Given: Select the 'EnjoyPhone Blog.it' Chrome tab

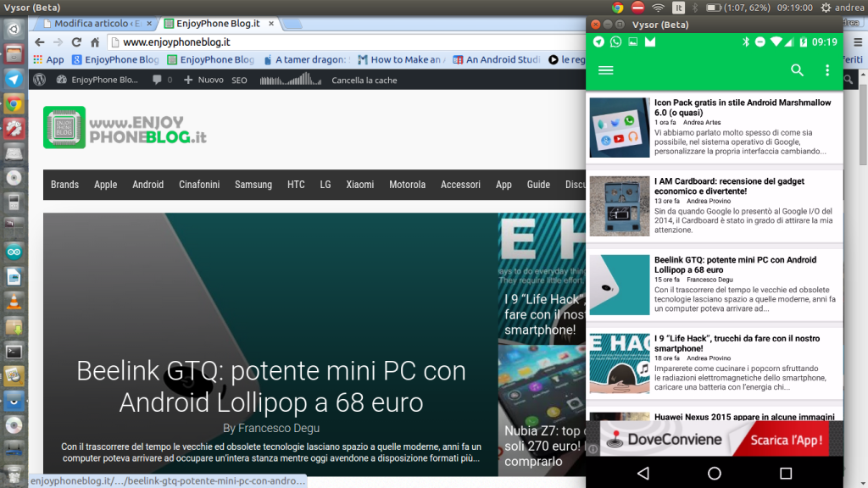Looking at the screenshot, I should pos(218,23).
